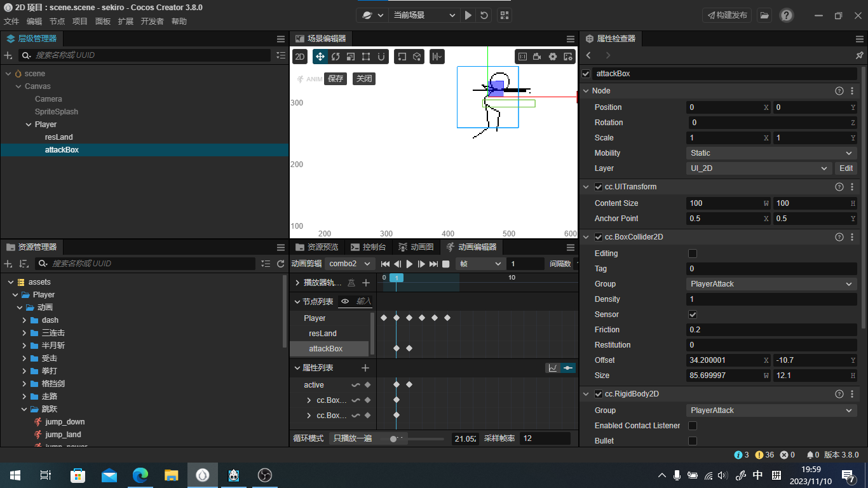This screenshot has width=868, height=488.
Task: Select the Rect transform gizmo tool
Action: pos(366,57)
